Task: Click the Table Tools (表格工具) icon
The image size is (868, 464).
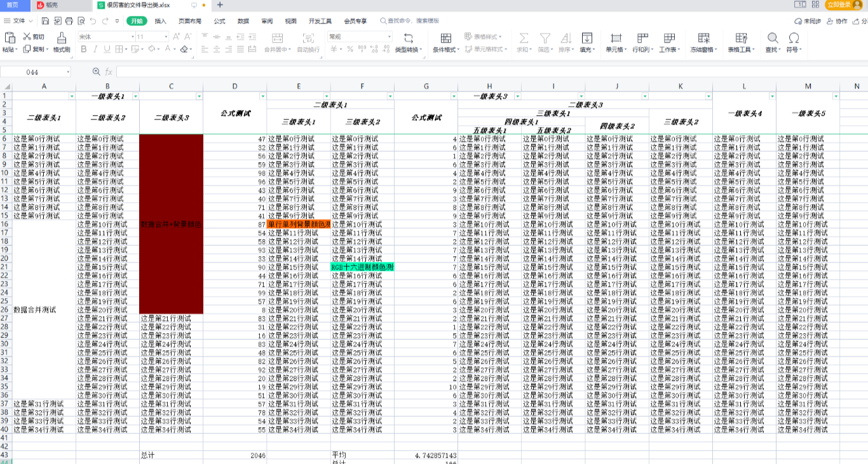Action: tap(741, 38)
